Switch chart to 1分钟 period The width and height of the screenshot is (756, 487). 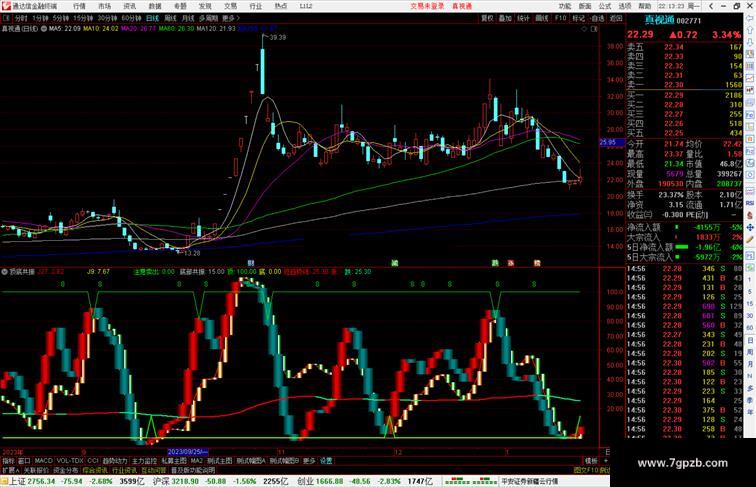40,18
